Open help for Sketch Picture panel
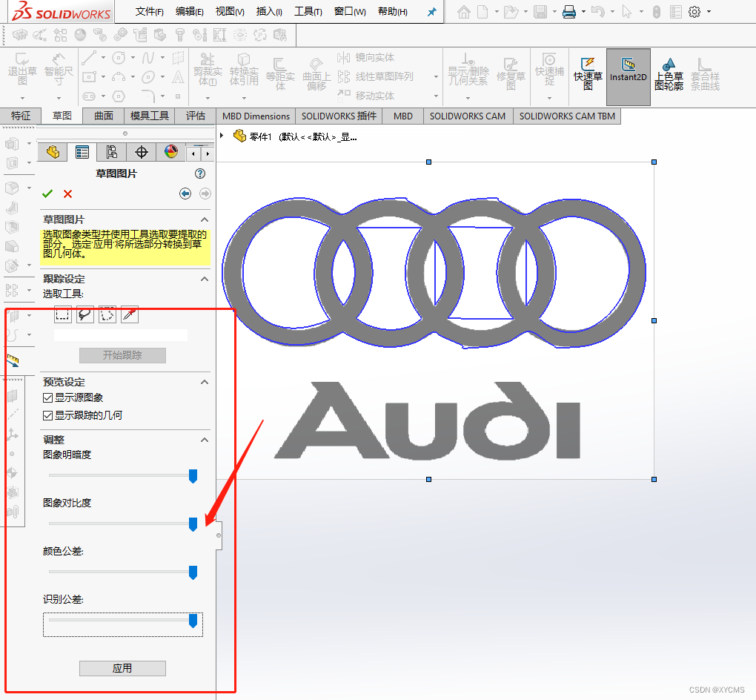Image resolution: width=756 pixels, height=700 pixels. [x=200, y=174]
